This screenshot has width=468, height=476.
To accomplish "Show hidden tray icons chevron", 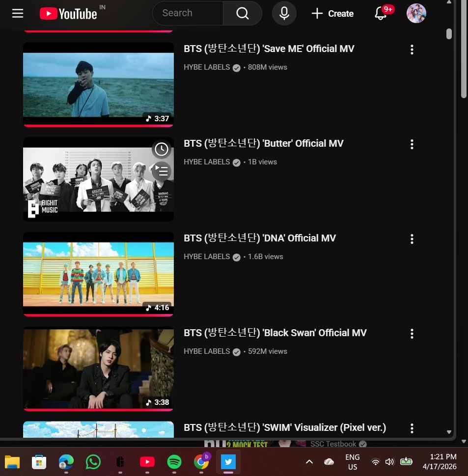I will (309, 462).
